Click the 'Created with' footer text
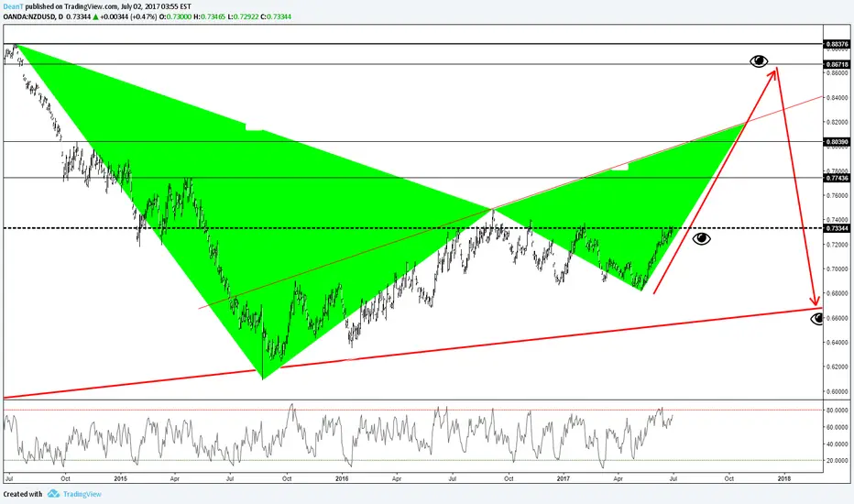Viewport: 854px width, 504px height. 22,494
